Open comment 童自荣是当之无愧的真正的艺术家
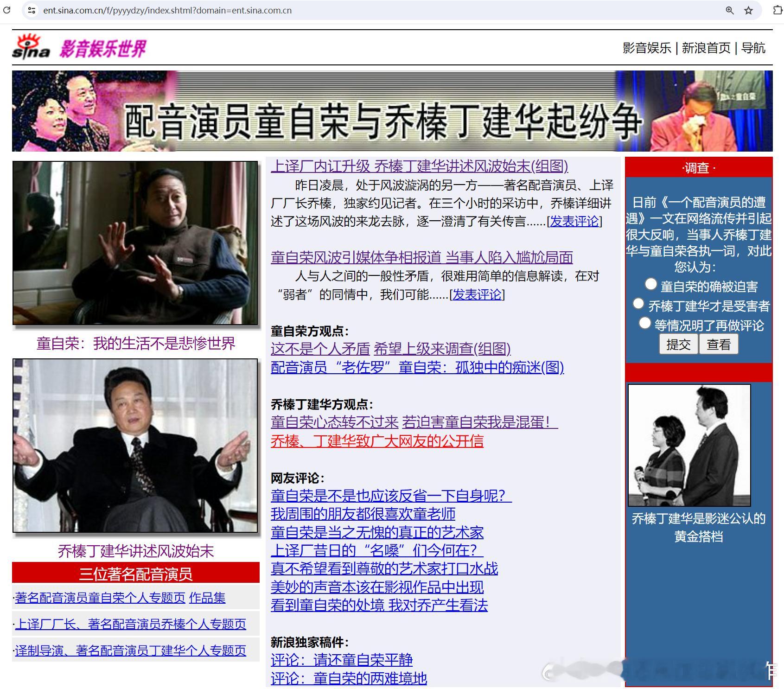This screenshot has height=689, width=784. coord(377,532)
